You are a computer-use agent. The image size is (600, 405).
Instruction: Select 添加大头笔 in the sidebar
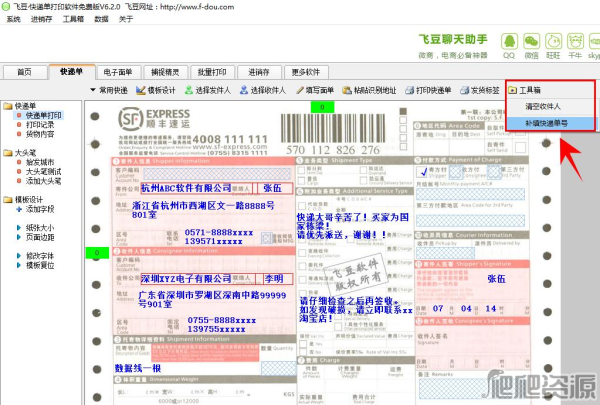click(x=43, y=181)
